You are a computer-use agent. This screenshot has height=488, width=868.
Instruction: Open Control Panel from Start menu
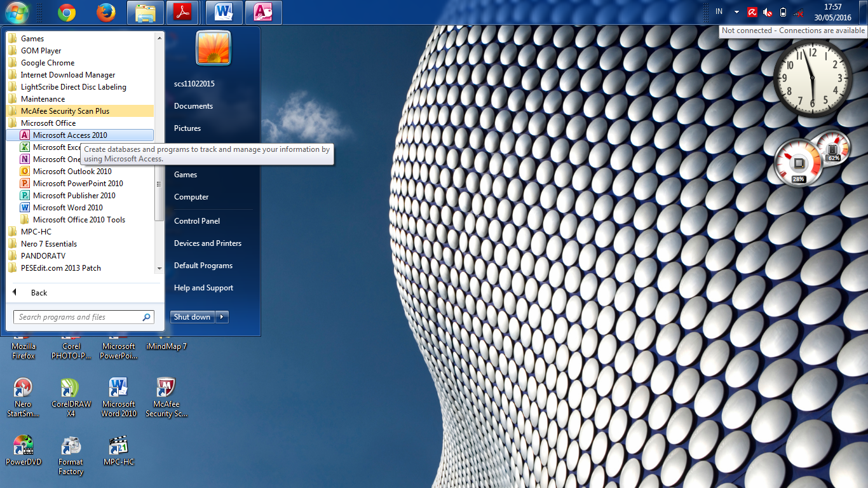point(197,221)
